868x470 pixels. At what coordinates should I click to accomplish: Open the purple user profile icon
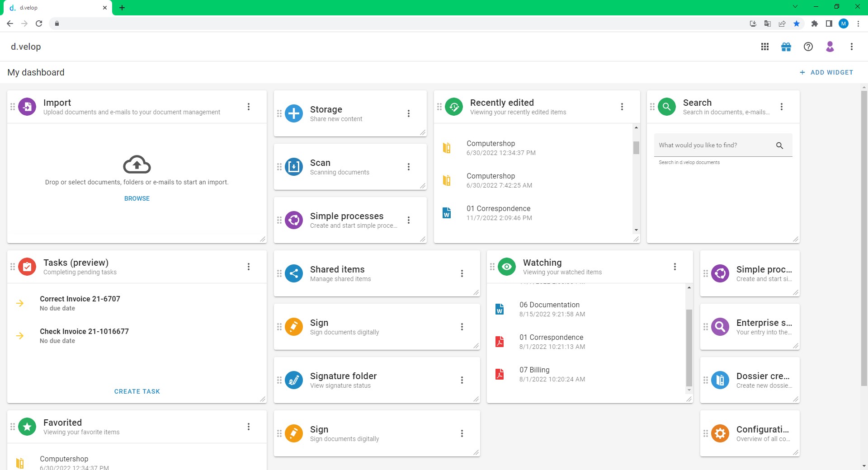pyautogui.click(x=830, y=47)
